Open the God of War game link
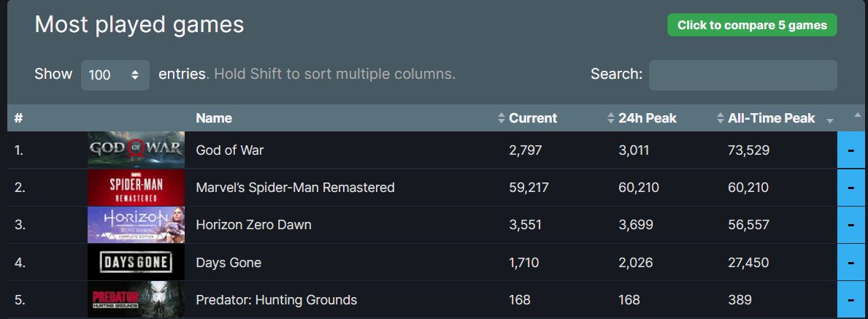The height and width of the screenshot is (319, 868). click(x=230, y=150)
